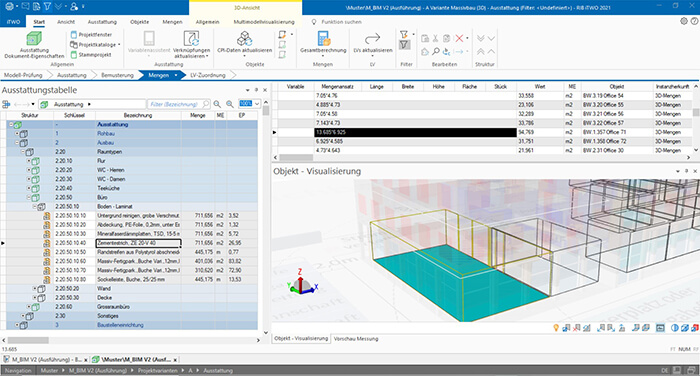The image size is (700, 376).
Task: Go to LV-Zuordnung workflow step
Action: (x=208, y=75)
